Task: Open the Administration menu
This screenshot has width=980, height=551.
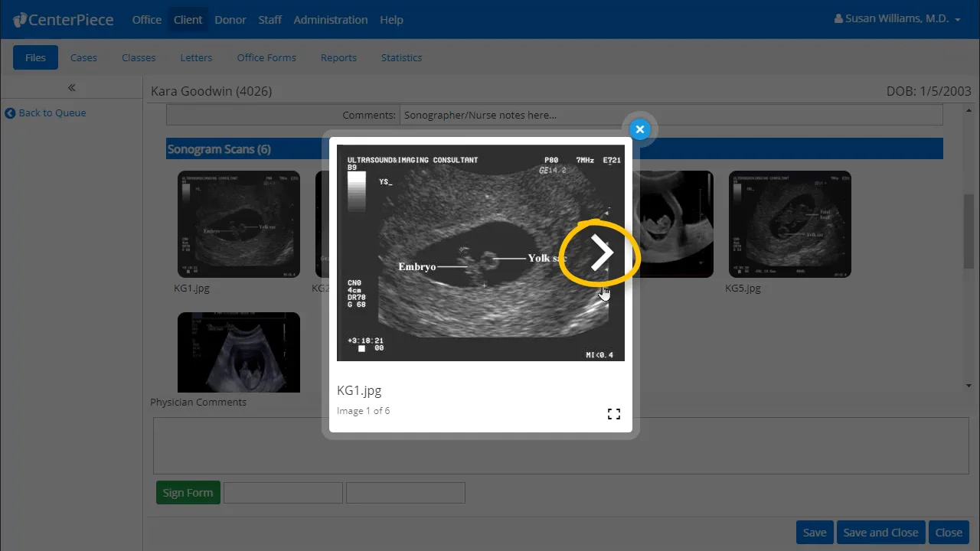Action: 330,20
